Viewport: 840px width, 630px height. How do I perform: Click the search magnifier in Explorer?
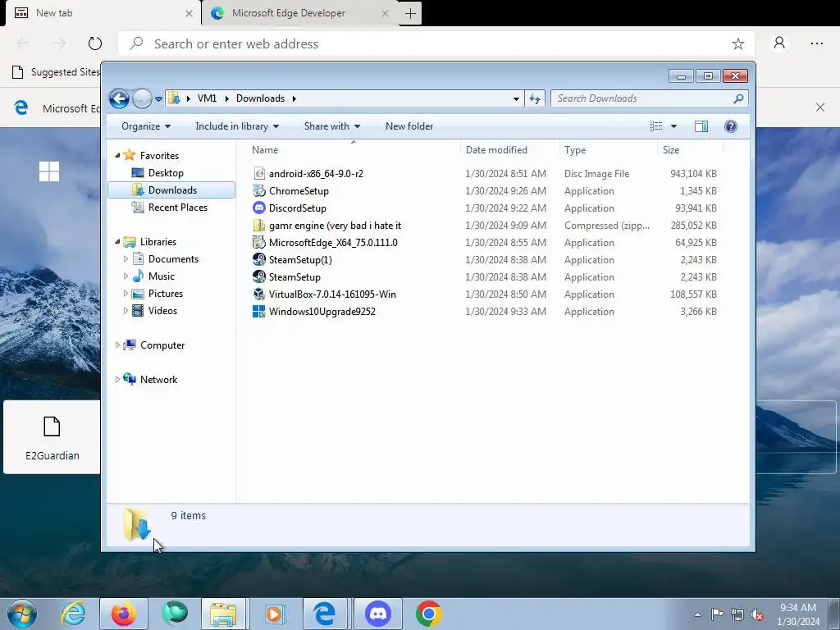[x=739, y=98]
